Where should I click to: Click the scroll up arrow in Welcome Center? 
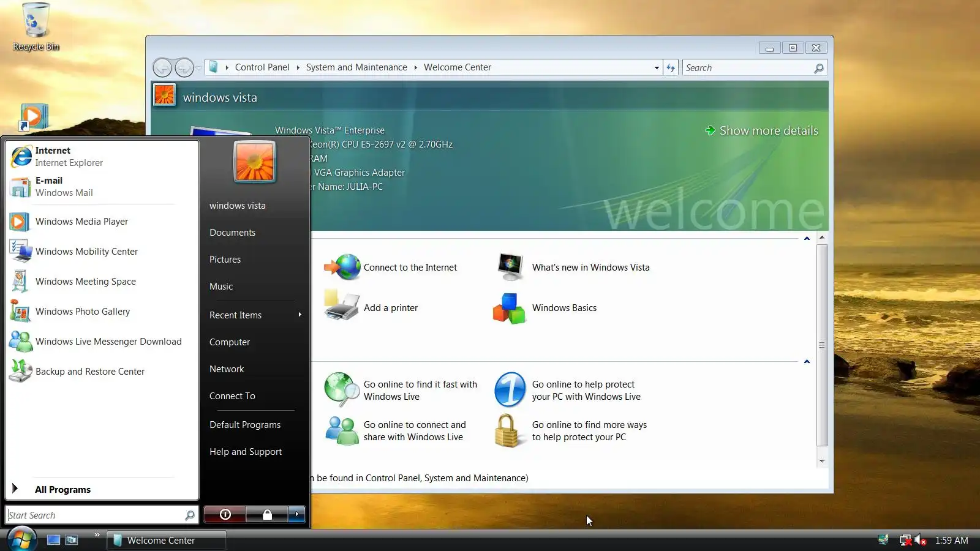point(822,237)
